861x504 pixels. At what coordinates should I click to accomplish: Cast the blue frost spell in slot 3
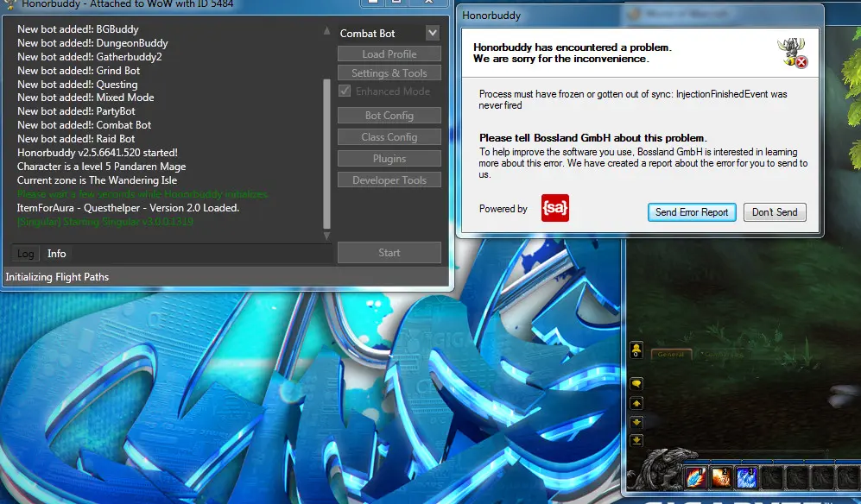(x=746, y=476)
